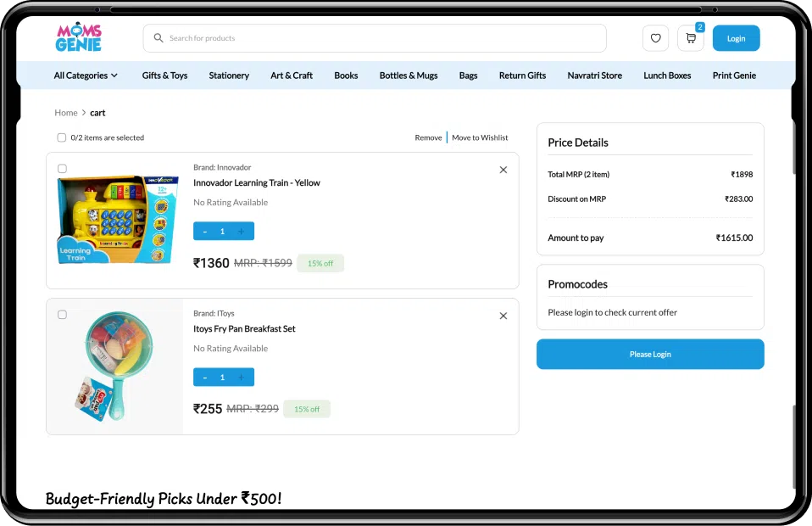Click the Remove link above the cart items

click(428, 137)
